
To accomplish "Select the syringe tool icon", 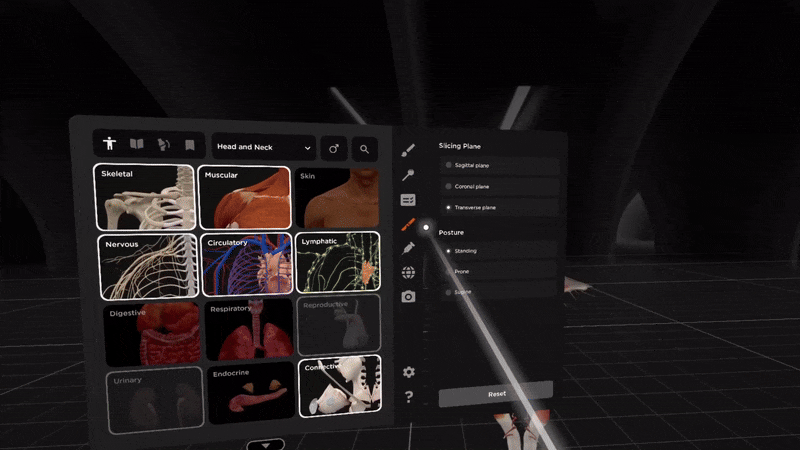I will click(x=408, y=248).
